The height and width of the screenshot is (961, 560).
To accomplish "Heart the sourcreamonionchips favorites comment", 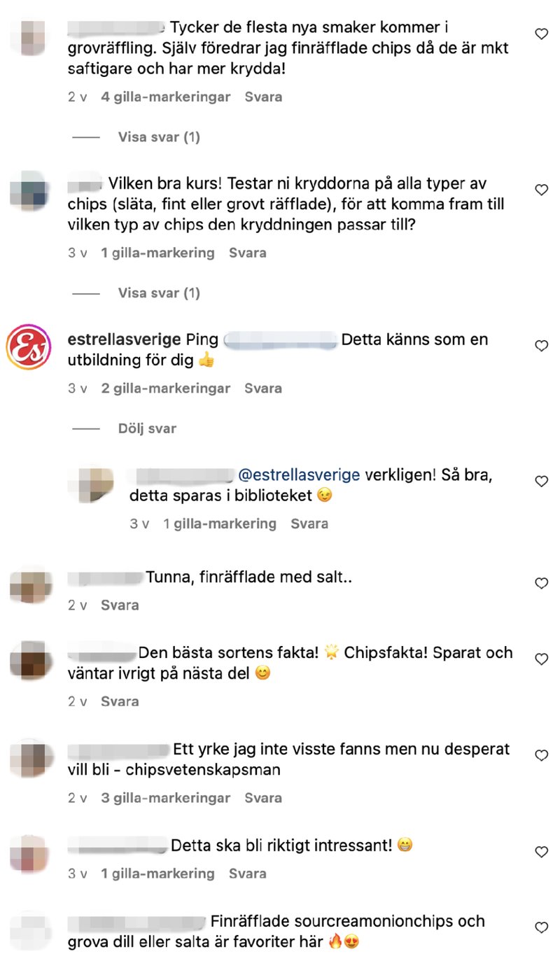I will (541, 927).
